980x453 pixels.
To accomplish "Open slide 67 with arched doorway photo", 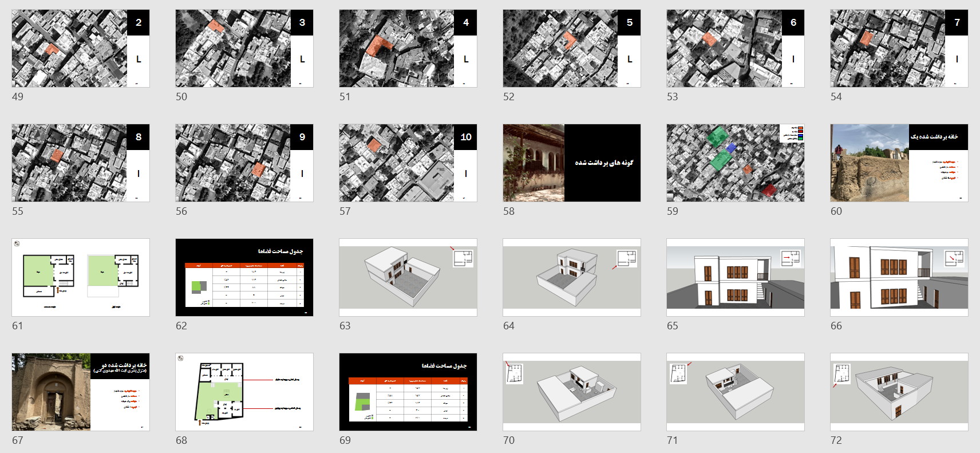I will pyautogui.click(x=80, y=392).
